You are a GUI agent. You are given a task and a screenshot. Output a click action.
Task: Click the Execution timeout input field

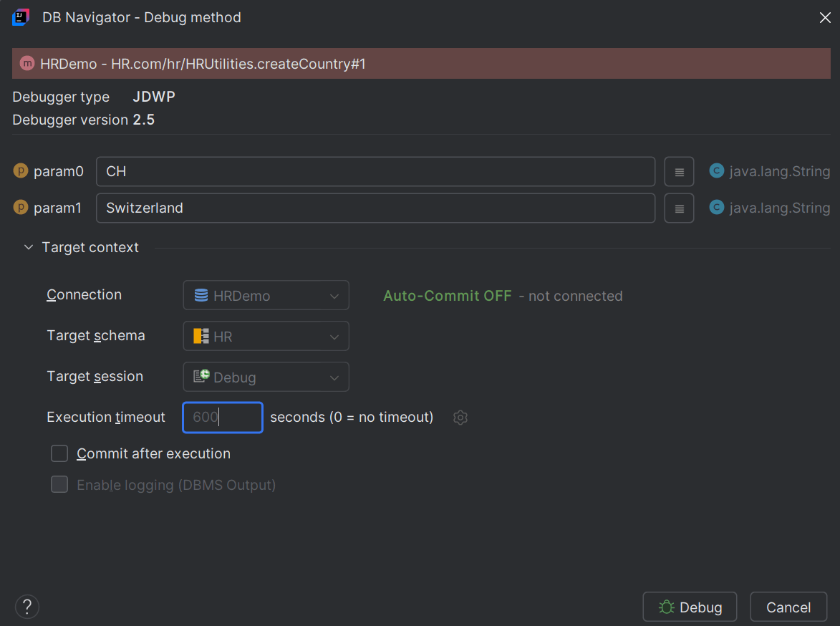coord(222,417)
